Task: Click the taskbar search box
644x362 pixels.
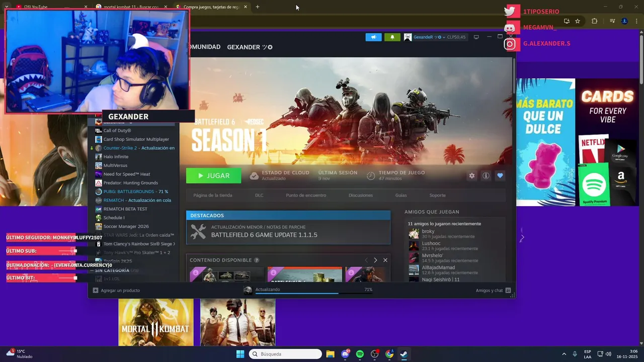Action: pyautogui.click(x=285, y=354)
